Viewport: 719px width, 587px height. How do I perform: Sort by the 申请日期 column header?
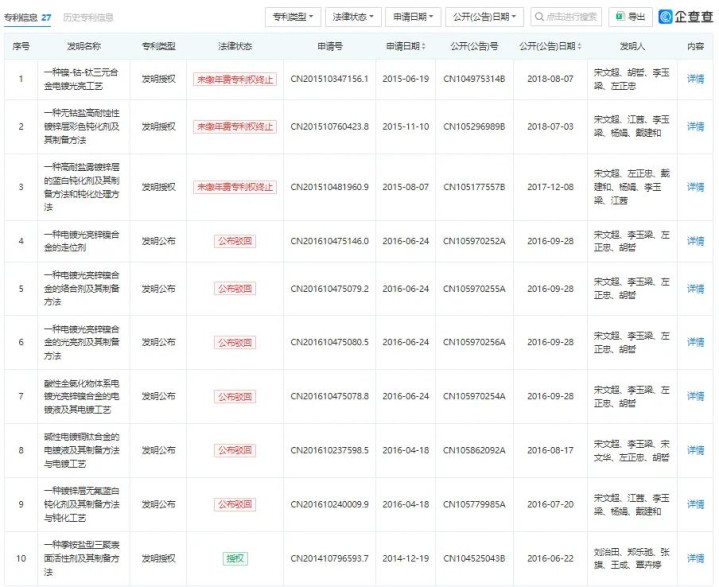pos(405,46)
